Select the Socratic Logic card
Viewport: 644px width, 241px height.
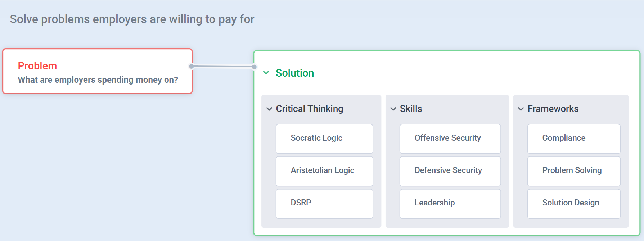click(324, 138)
